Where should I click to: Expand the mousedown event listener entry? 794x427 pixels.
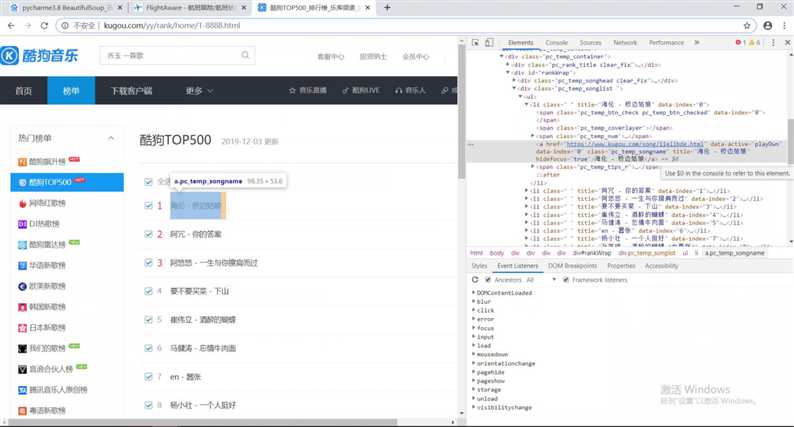click(x=473, y=354)
